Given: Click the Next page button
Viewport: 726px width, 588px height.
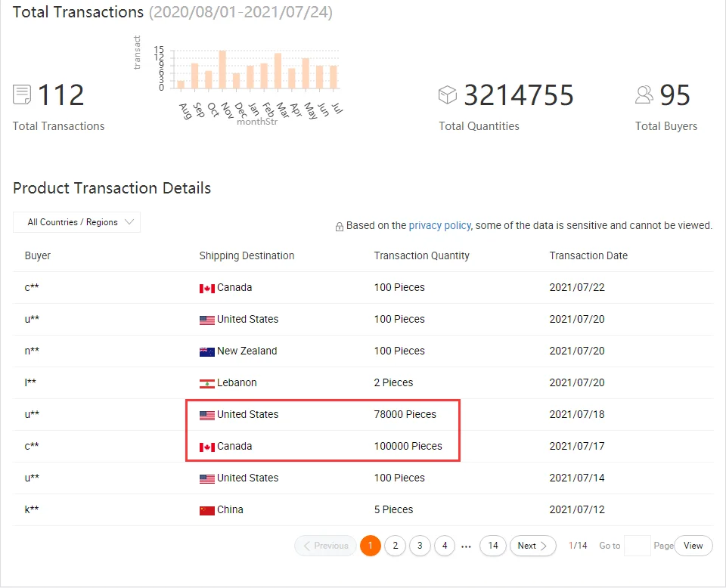Looking at the screenshot, I should (x=532, y=546).
